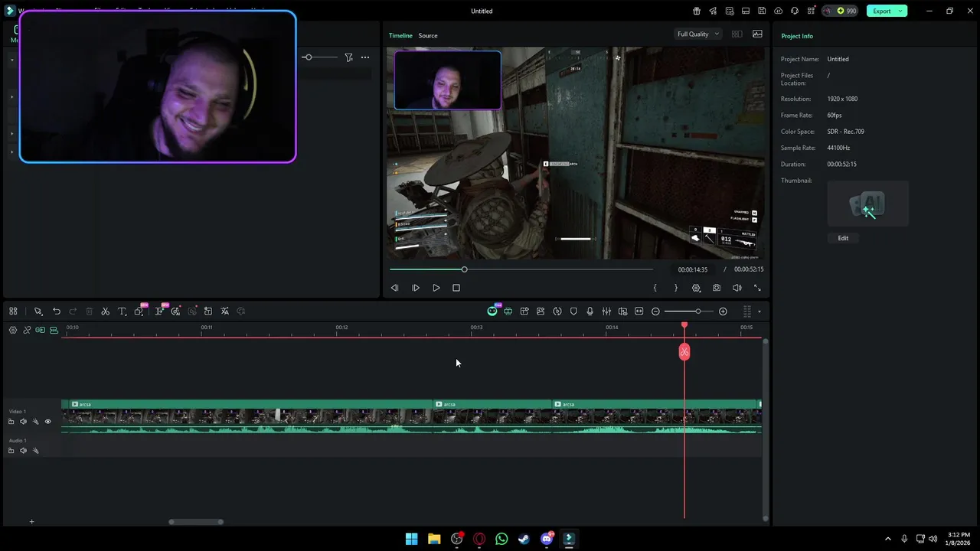Enter fullscreen preview with the expand icon

[757, 288]
